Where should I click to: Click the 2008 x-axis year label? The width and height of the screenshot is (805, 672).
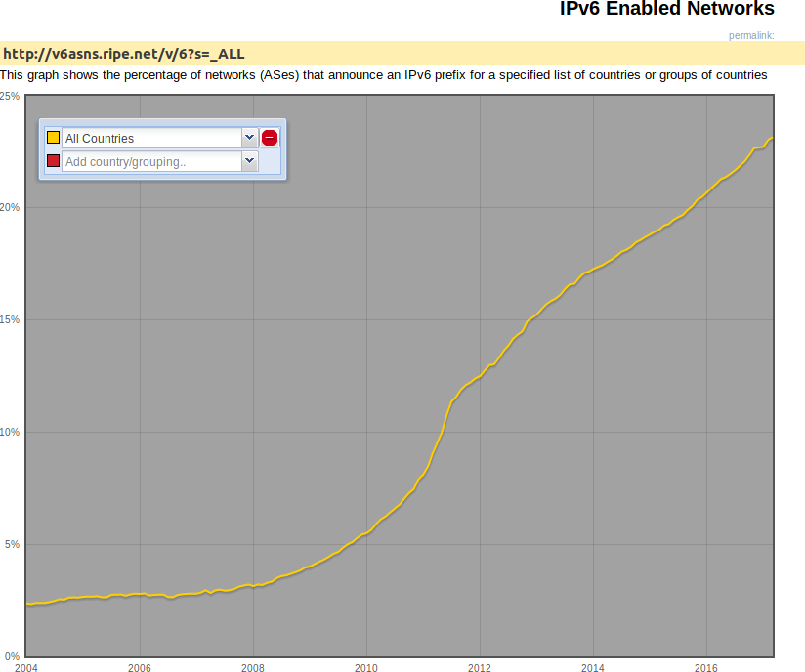(x=253, y=667)
